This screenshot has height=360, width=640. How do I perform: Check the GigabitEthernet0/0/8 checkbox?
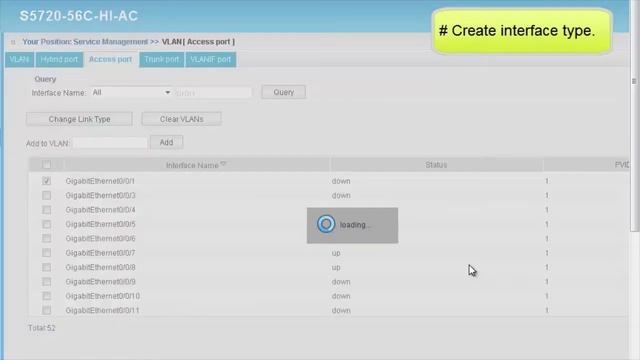[47, 267]
